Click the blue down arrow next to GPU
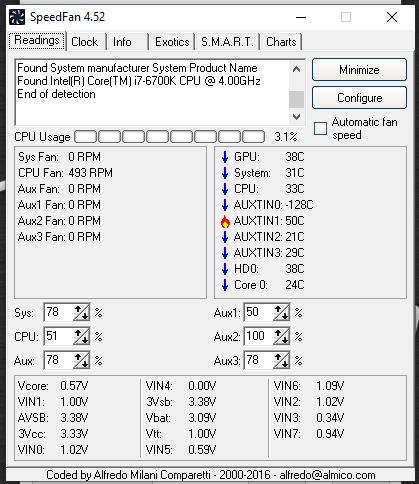Image resolution: width=419 pixels, height=484 pixels. tap(225, 157)
